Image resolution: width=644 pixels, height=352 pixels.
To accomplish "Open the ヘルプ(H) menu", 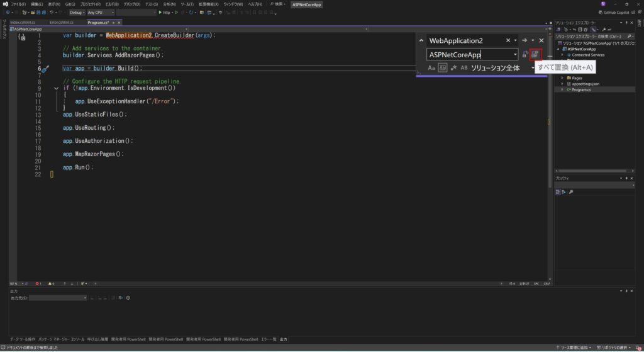I will coord(255,4).
